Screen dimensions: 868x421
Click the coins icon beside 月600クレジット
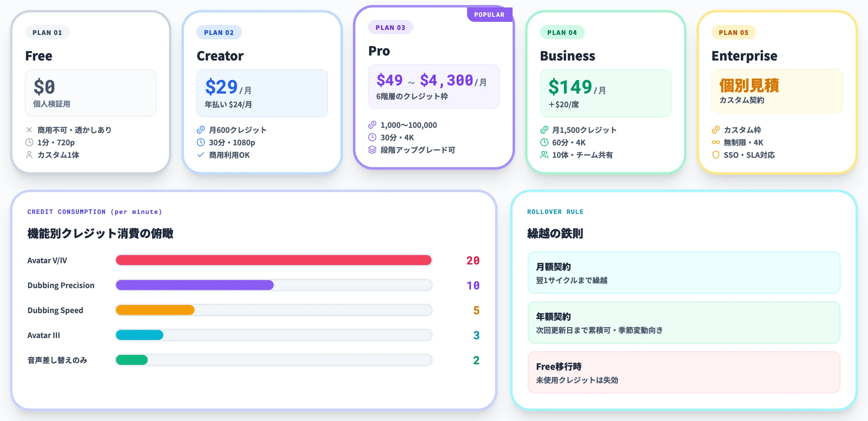pyautogui.click(x=201, y=130)
